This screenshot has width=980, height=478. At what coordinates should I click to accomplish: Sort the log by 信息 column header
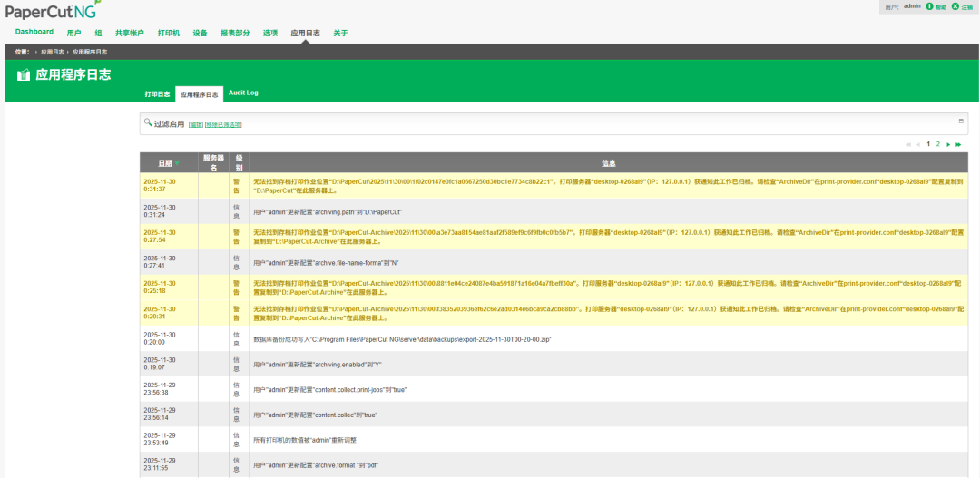608,163
